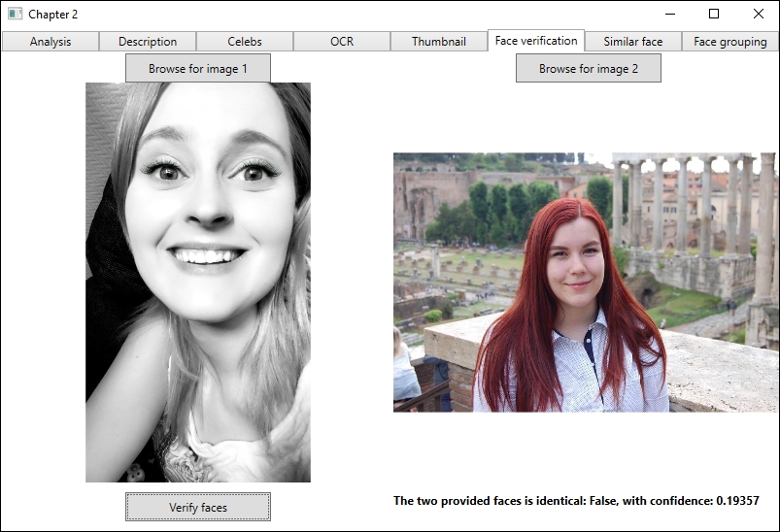Click Browse for image 1 button
This screenshot has height=532, width=780.
tap(198, 68)
